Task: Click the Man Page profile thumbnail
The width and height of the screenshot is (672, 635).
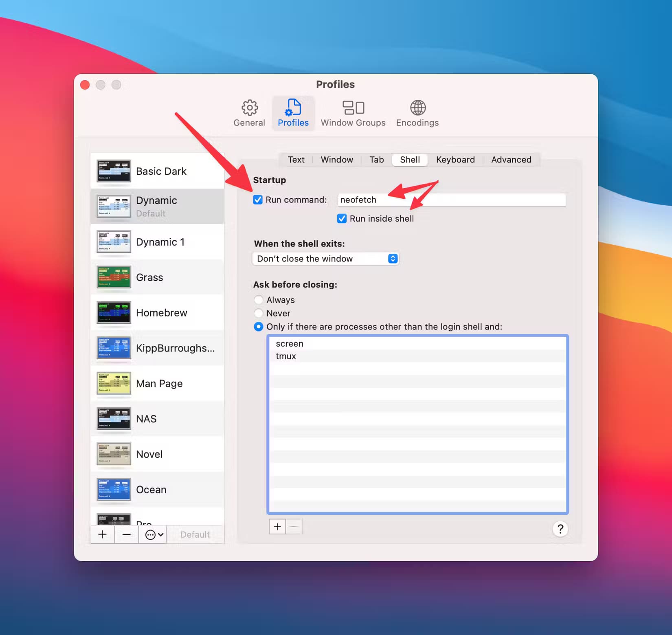Action: pyautogui.click(x=114, y=384)
